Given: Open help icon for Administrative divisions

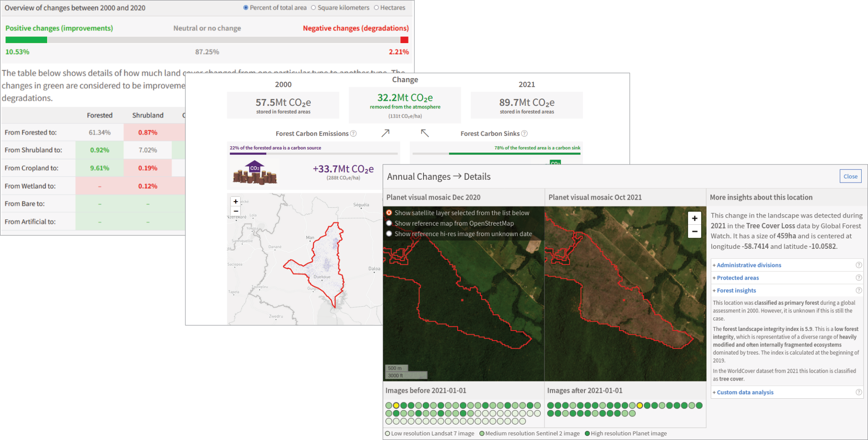Looking at the screenshot, I should pyautogui.click(x=858, y=265).
